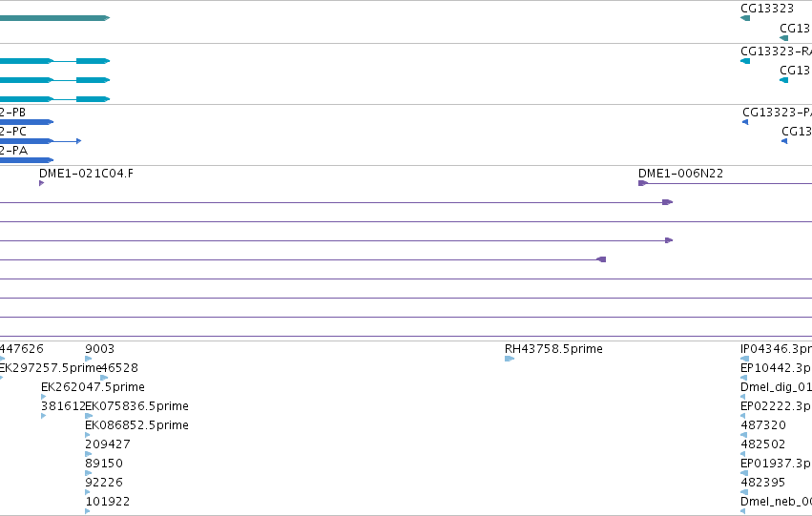The image size is (812, 516).
Task: Select the EP10442.3p label
Action: pyautogui.click(x=777, y=368)
